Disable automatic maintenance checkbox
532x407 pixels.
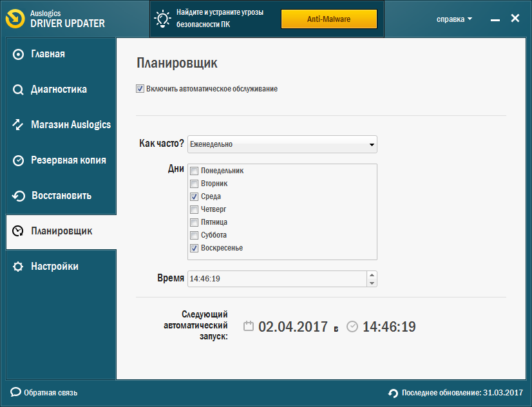[x=140, y=89]
